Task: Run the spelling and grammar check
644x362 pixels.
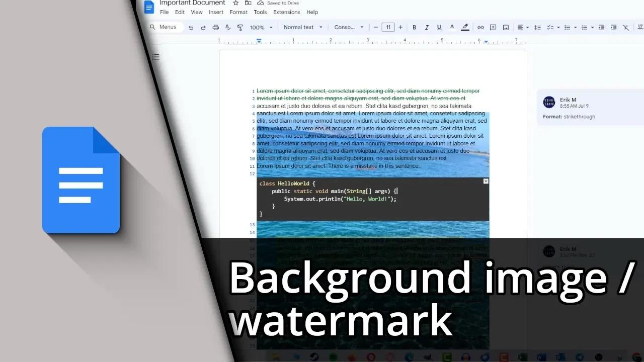Action: 227,28
